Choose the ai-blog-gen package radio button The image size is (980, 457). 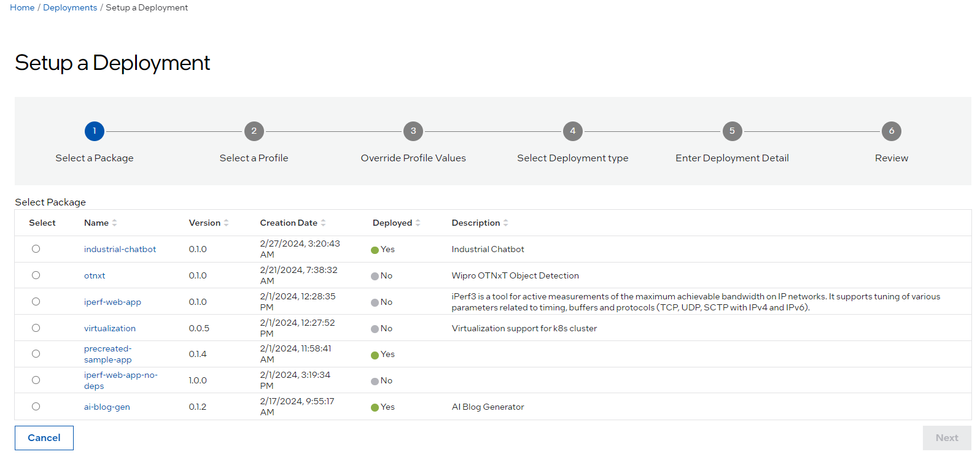click(x=36, y=407)
